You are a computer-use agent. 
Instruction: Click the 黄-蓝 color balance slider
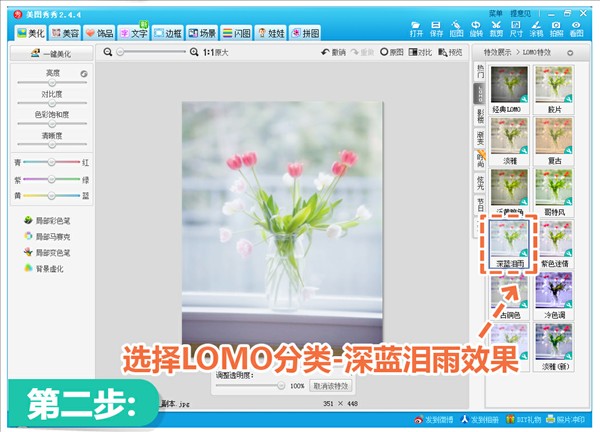pos(51,196)
